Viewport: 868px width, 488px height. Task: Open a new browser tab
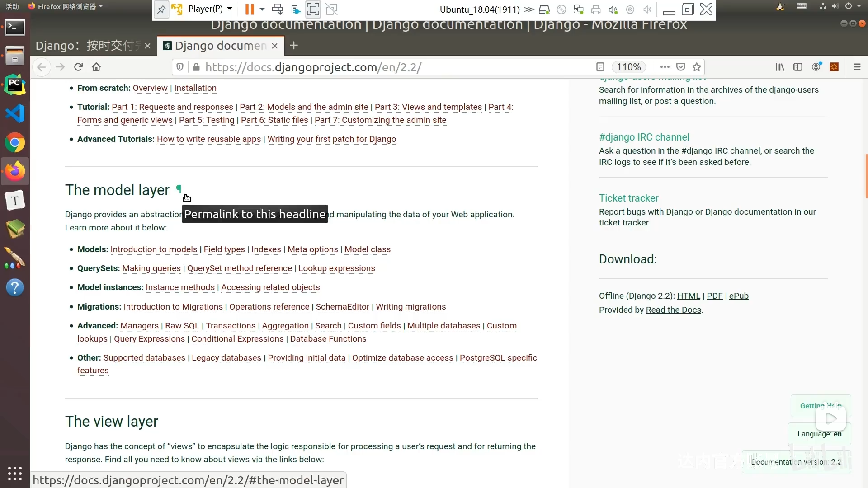click(294, 46)
